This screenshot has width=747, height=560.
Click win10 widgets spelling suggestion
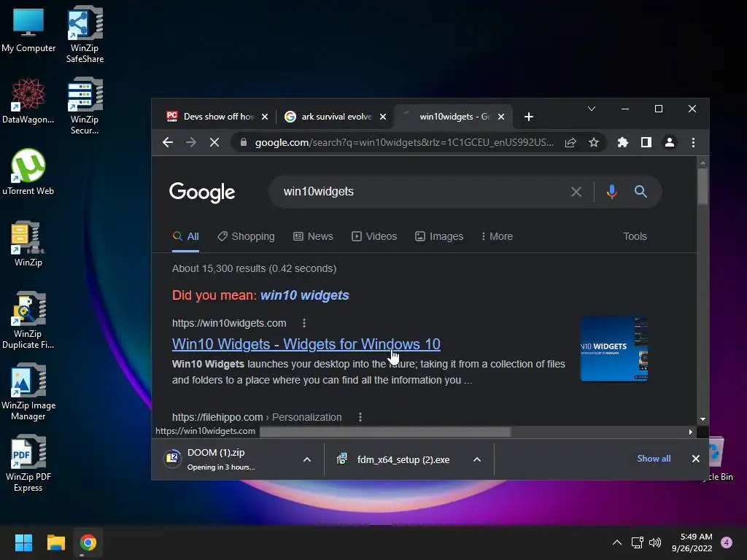pos(304,295)
